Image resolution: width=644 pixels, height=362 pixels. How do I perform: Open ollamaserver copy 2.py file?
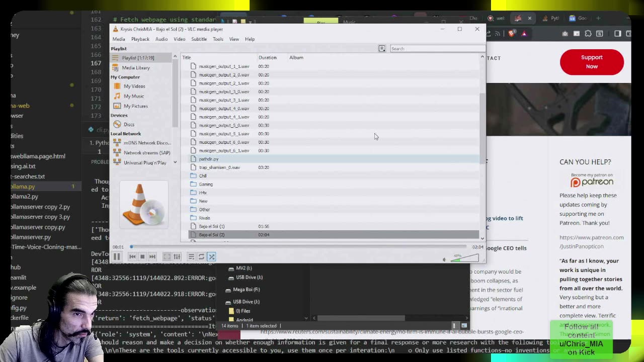(40, 207)
